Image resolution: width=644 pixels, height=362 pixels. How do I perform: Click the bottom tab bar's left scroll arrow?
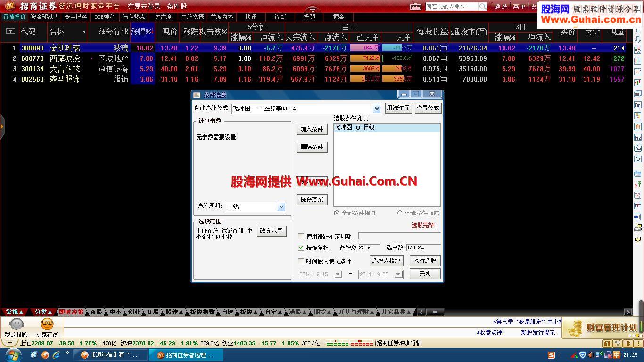click(x=421, y=312)
